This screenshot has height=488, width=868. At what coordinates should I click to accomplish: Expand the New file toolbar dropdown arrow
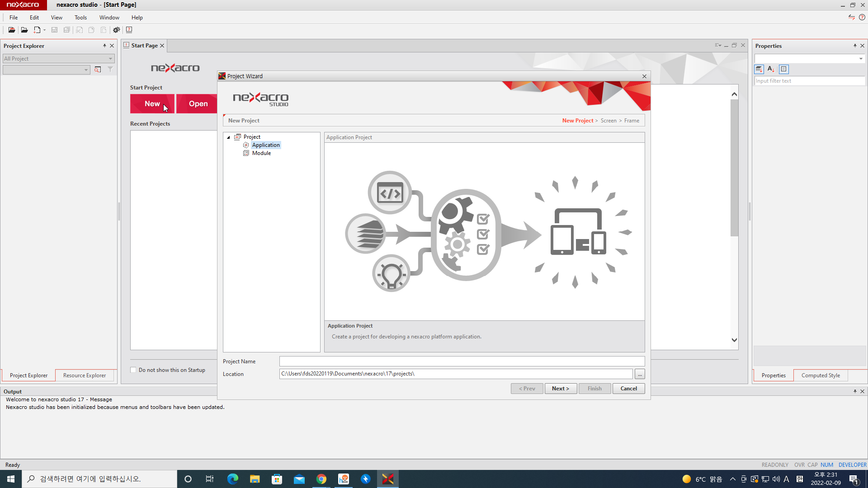click(x=44, y=30)
